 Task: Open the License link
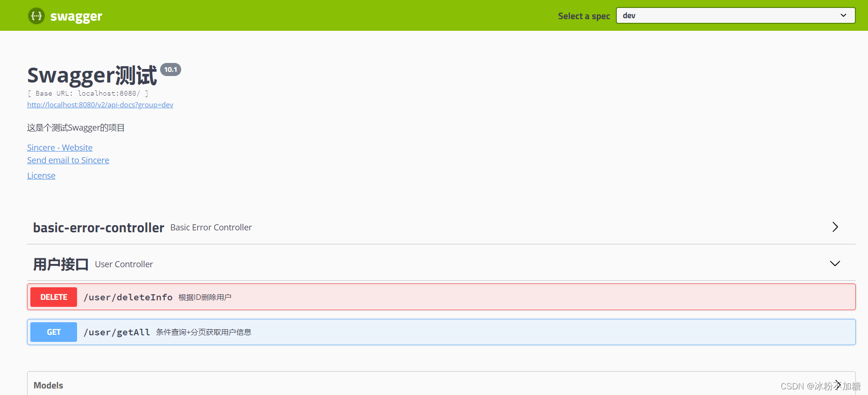(41, 175)
